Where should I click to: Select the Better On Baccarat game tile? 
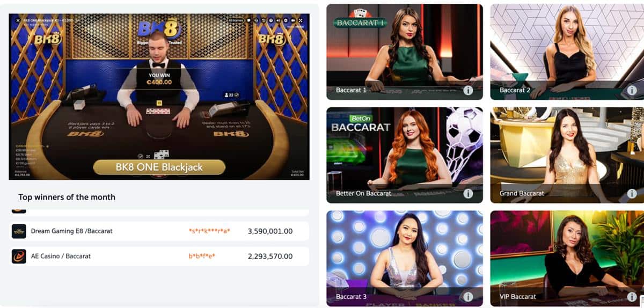point(405,155)
